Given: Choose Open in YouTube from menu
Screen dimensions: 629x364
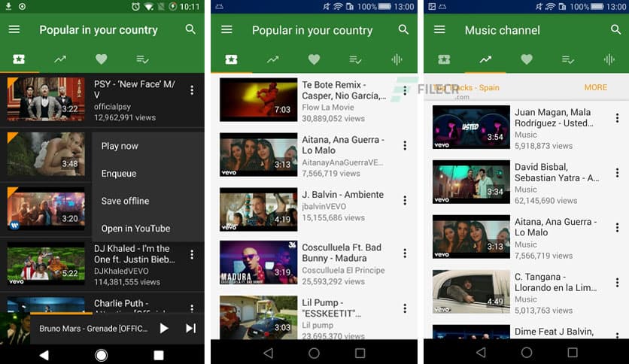Looking at the screenshot, I should click(135, 229).
